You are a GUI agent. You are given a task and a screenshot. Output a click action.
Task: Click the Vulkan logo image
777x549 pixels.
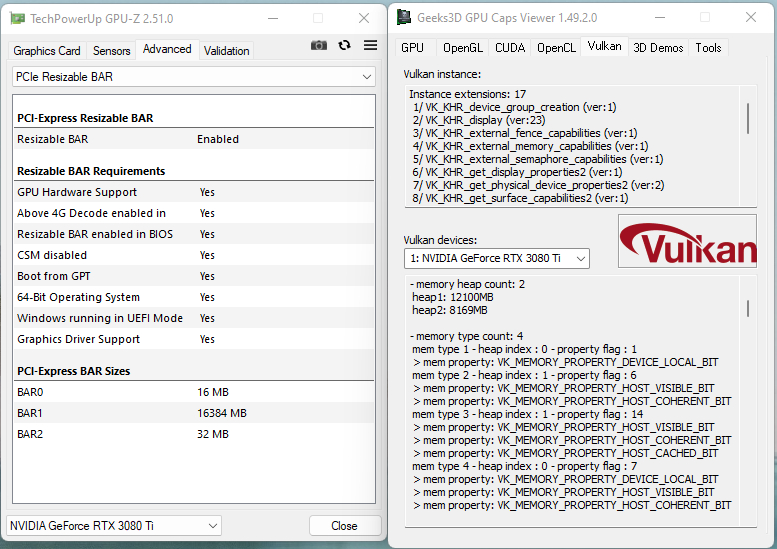point(687,241)
